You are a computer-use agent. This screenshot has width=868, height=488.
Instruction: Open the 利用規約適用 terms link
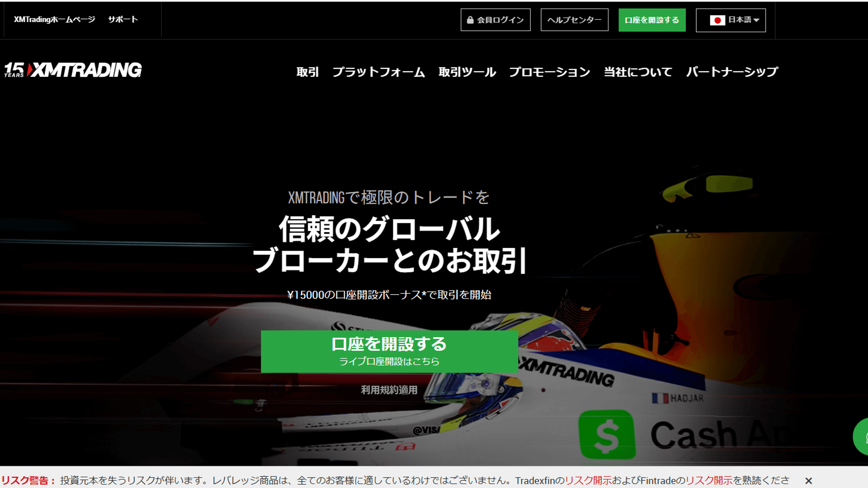(389, 390)
